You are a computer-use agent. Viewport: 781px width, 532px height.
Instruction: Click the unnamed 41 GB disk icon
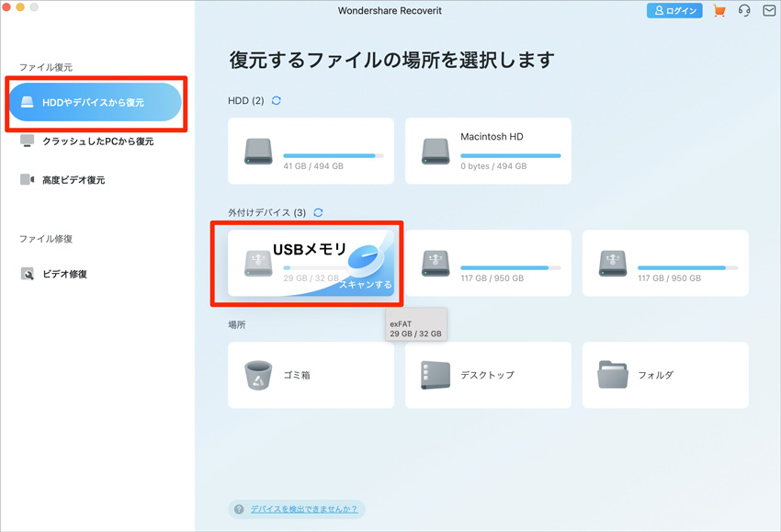click(258, 152)
